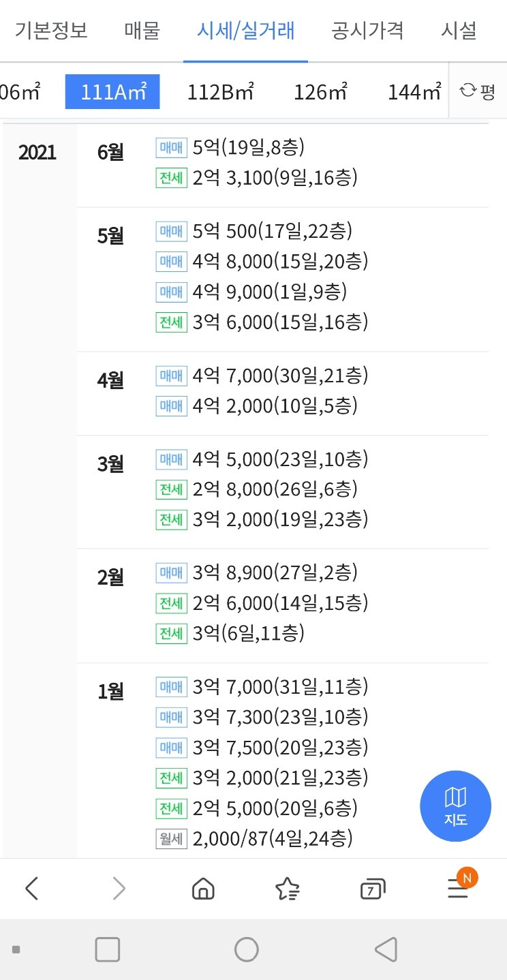Viewport: 507px width, 980px height.
Task: Open 공시가격 tab
Action: tap(368, 31)
